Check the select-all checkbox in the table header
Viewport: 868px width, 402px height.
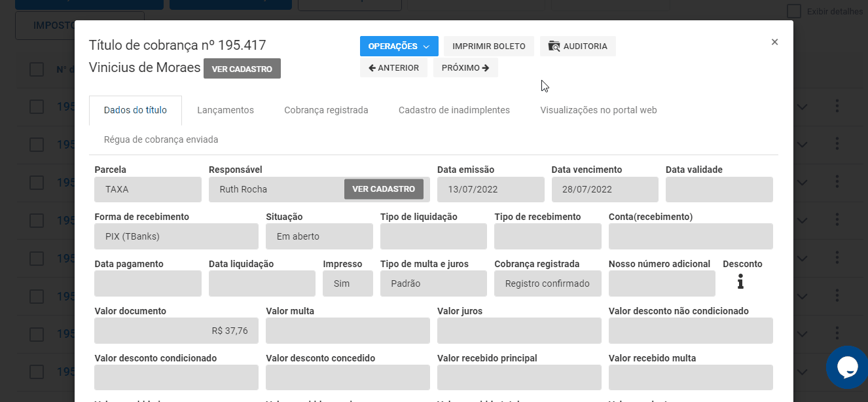(x=37, y=69)
